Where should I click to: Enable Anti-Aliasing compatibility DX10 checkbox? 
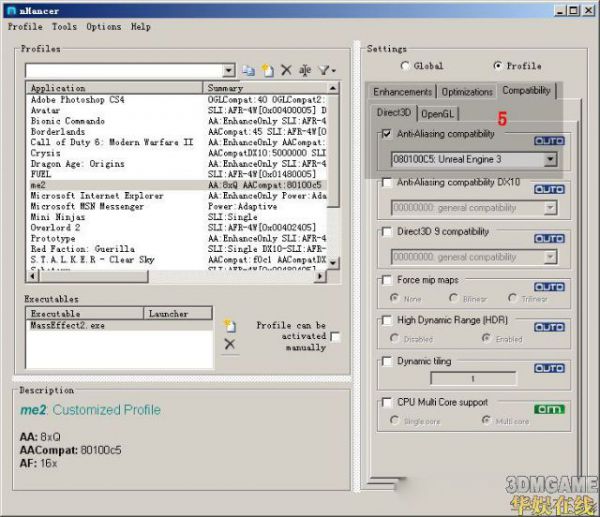point(387,182)
